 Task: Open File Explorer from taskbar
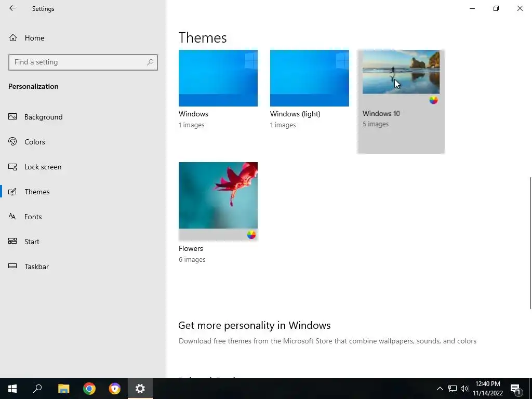[x=63, y=389]
